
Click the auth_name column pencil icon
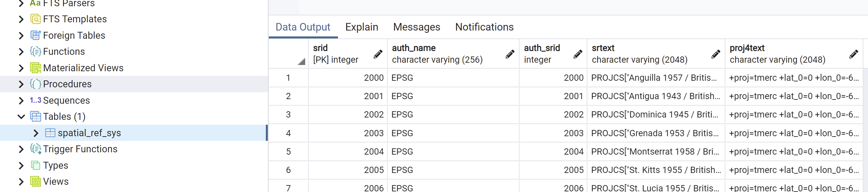coord(510,54)
